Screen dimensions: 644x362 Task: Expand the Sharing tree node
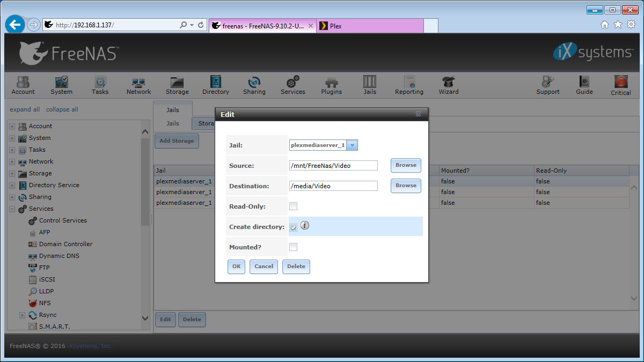coord(12,197)
